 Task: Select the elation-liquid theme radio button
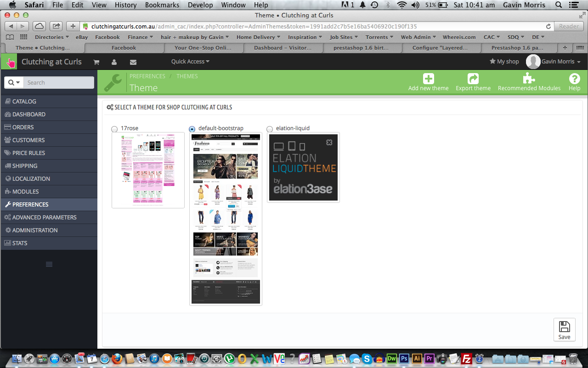tap(270, 129)
